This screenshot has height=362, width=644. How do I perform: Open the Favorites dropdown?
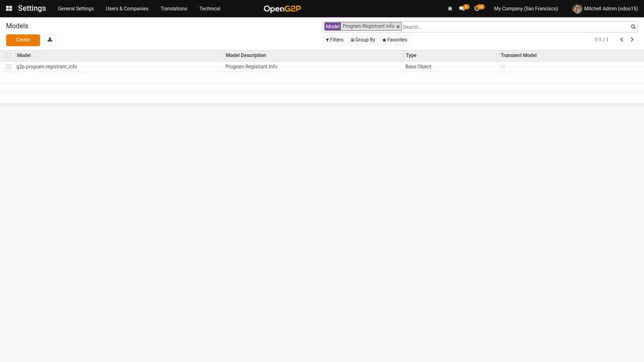click(x=395, y=40)
